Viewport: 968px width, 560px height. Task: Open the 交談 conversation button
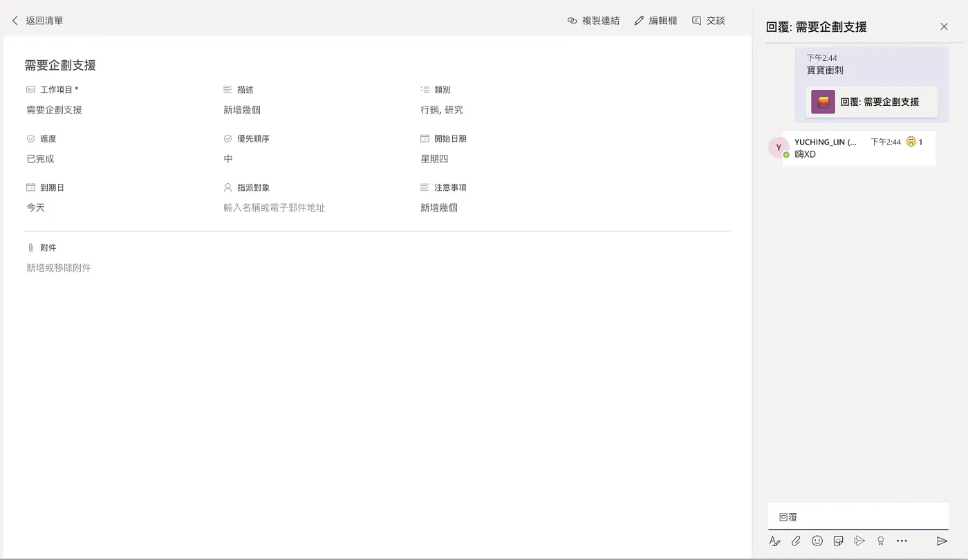point(709,21)
